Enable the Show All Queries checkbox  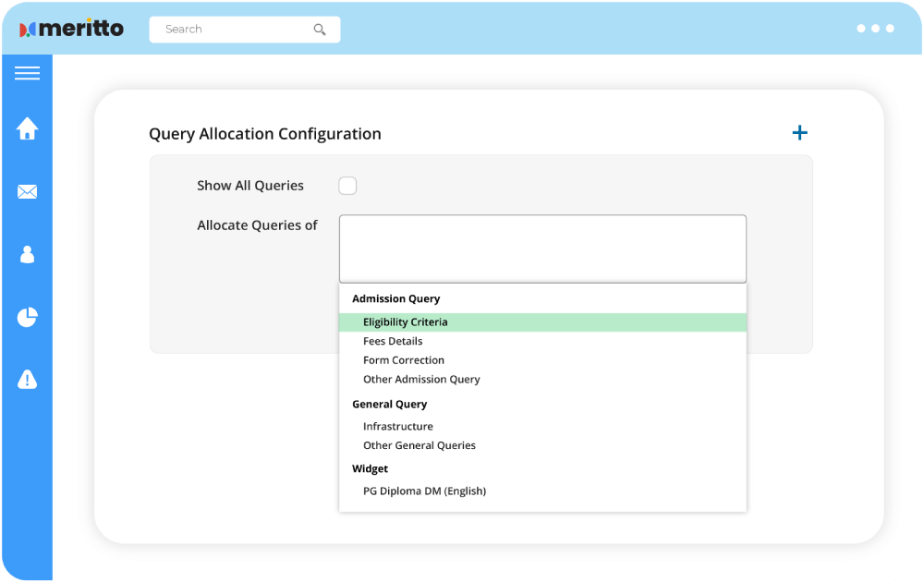point(347,186)
